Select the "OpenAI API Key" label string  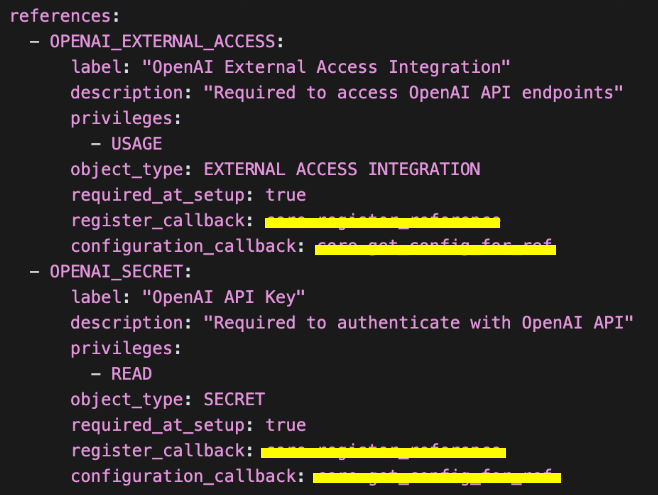(223, 298)
